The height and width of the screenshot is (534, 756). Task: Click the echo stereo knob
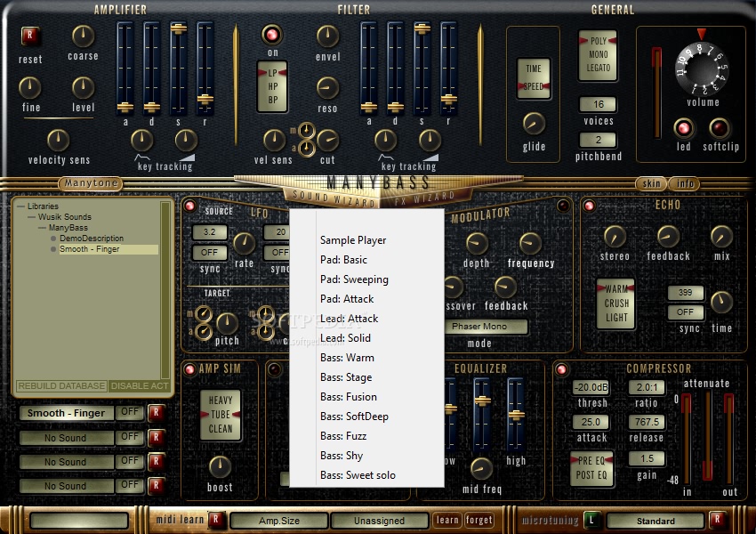615,237
